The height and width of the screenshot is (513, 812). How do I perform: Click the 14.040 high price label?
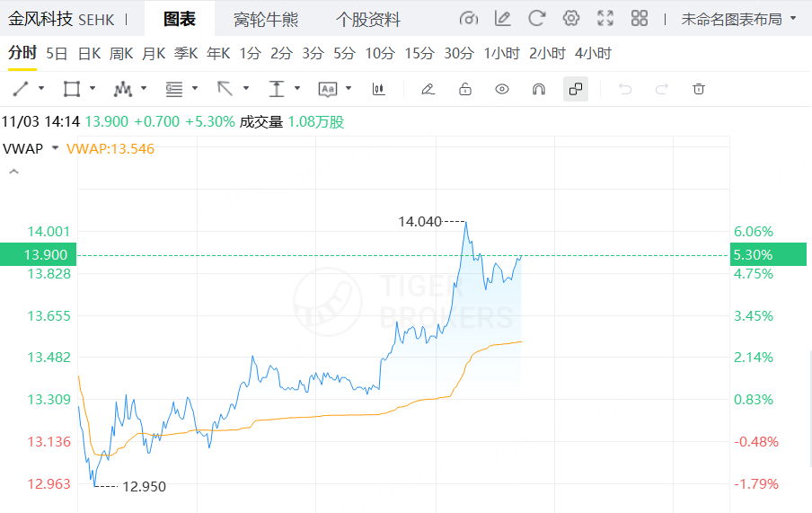(420, 222)
